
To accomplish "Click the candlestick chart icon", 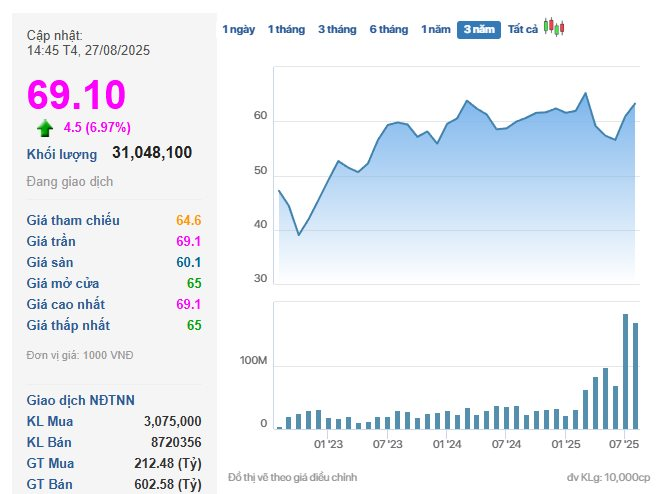I will 554,28.
